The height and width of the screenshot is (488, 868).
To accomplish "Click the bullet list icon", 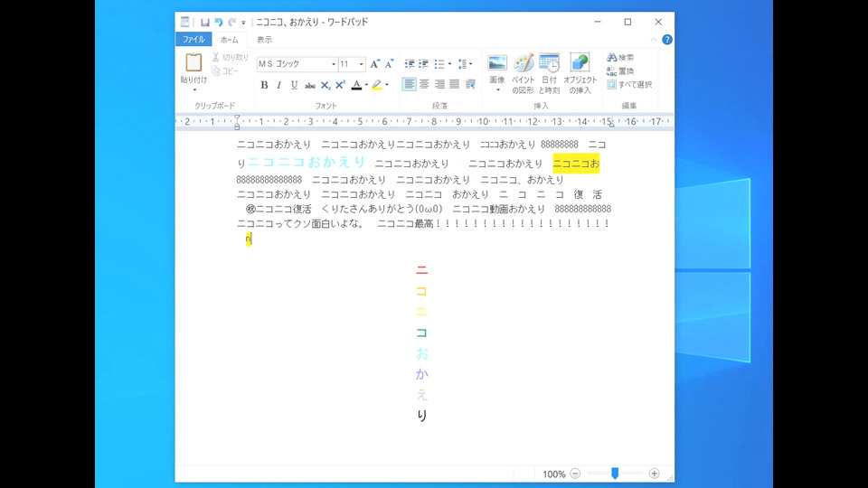I will click(439, 64).
